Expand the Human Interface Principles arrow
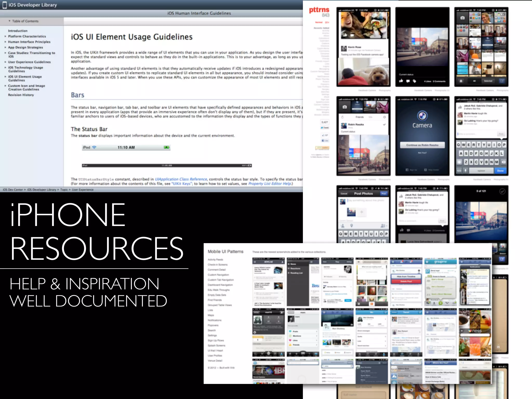Image resolution: width=532 pixels, height=399 pixels. click(5, 42)
